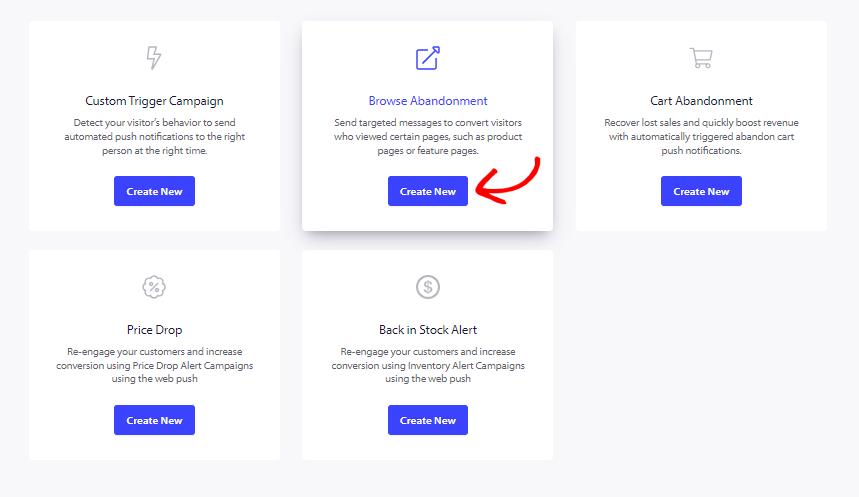Create new Back in Stock Alert campaign
Image resolution: width=859 pixels, height=497 pixels.
[x=428, y=420]
